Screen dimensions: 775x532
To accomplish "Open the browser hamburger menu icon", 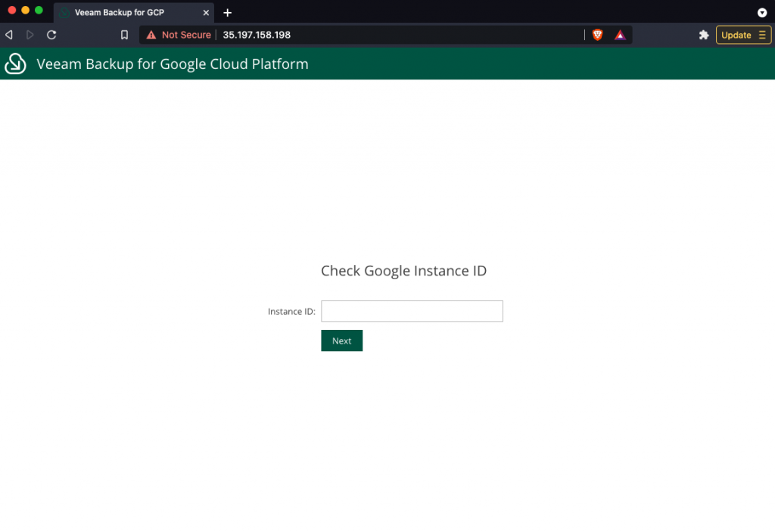I will click(762, 35).
